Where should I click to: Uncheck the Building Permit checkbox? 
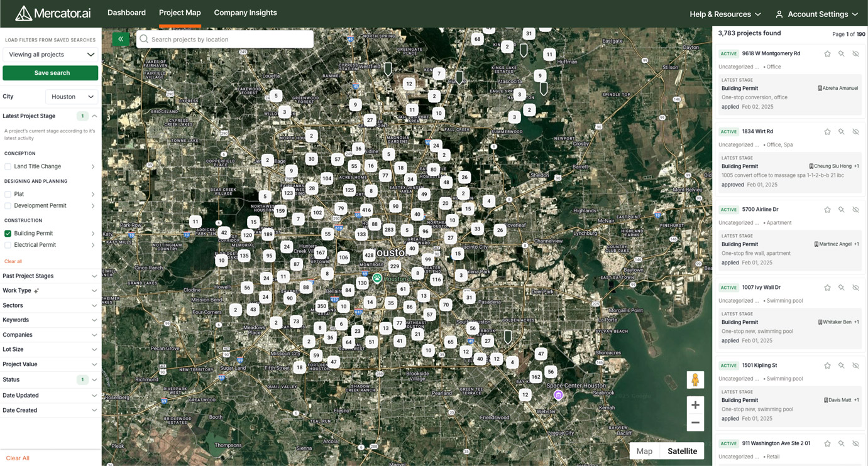tap(8, 234)
